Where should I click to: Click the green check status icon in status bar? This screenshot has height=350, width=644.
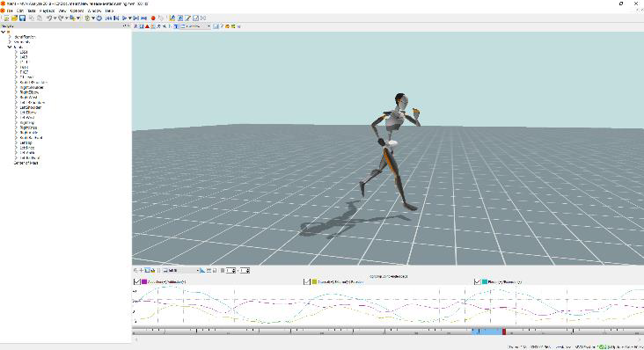coord(601,347)
